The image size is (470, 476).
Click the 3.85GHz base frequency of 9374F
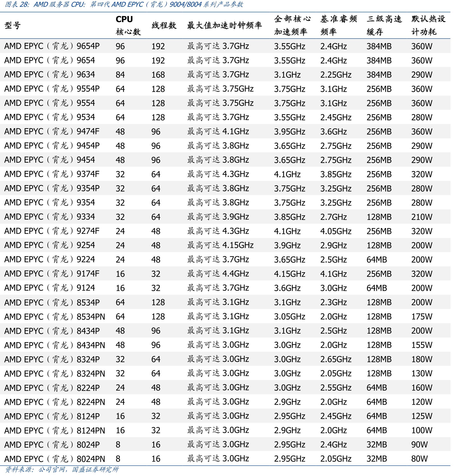pyautogui.click(x=336, y=174)
